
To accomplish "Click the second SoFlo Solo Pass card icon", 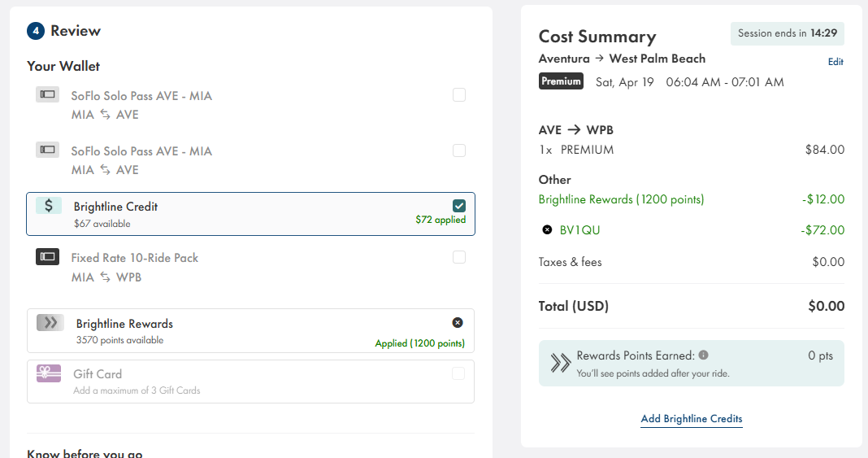I will click(x=47, y=150).
